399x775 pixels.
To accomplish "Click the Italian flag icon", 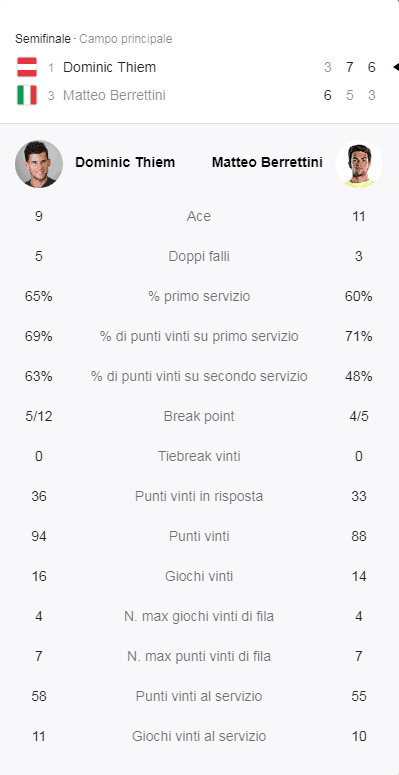I will coord(27,95).
